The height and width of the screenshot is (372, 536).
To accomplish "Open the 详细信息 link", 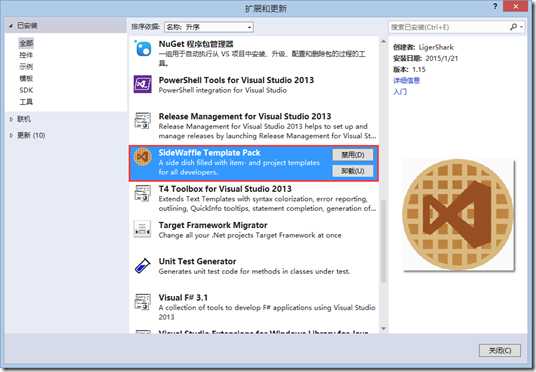I will coord(406,81).
